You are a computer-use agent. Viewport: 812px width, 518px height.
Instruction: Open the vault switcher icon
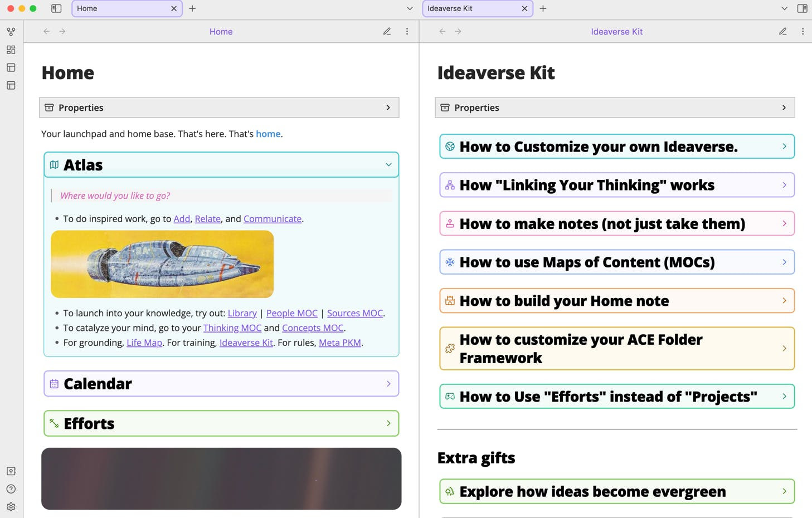[x=11, y=471]
